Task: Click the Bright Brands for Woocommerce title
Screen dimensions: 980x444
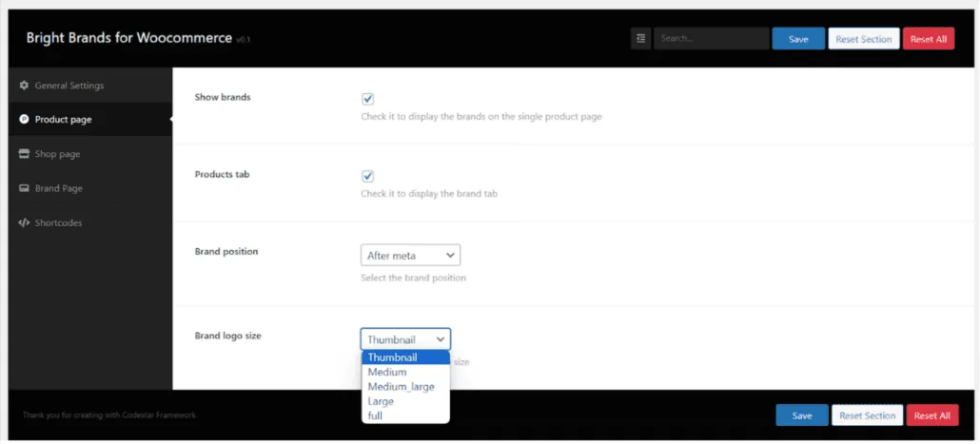Action: click(x=128, y=37)
